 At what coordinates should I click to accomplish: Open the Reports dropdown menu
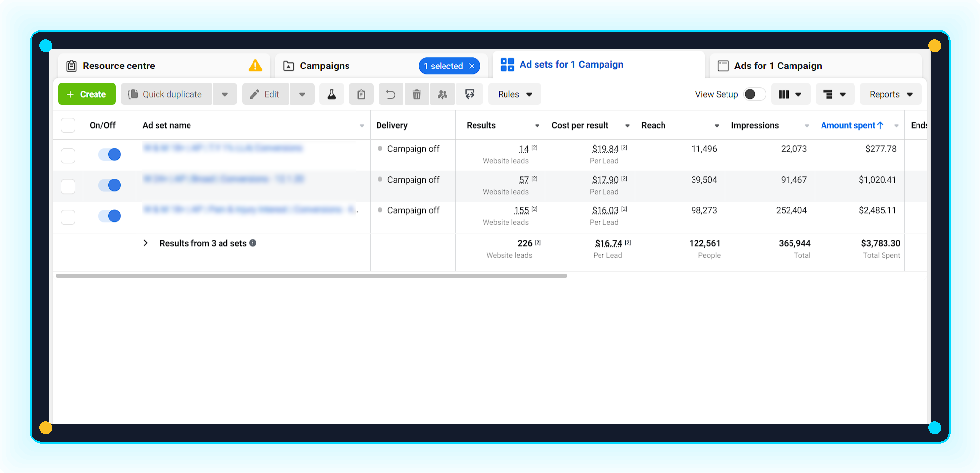(x=890, y=94)
